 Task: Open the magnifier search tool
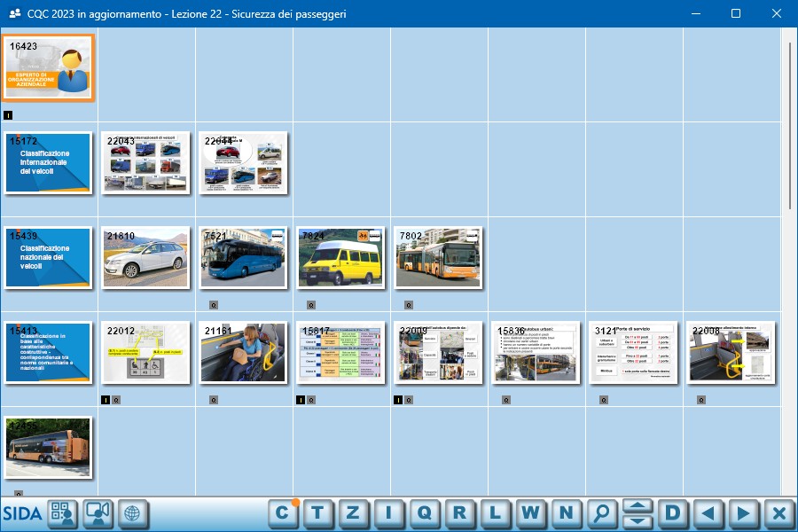[x=602, y=513]
